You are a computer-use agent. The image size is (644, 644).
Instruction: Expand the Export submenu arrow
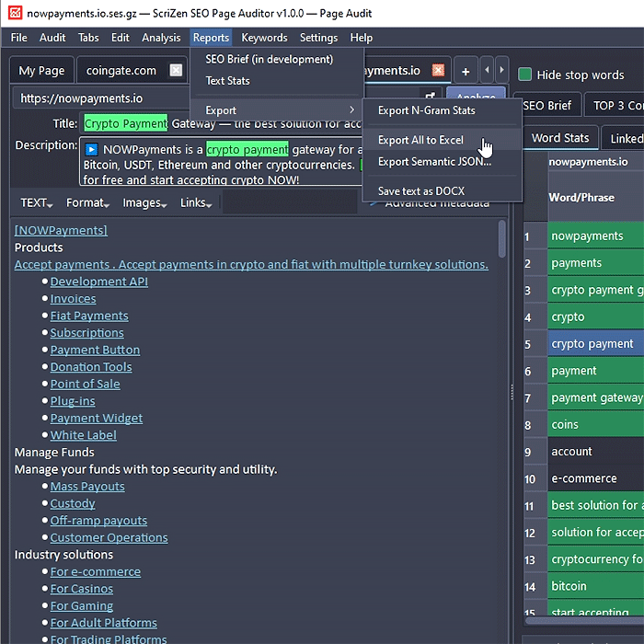click(351, 109)
